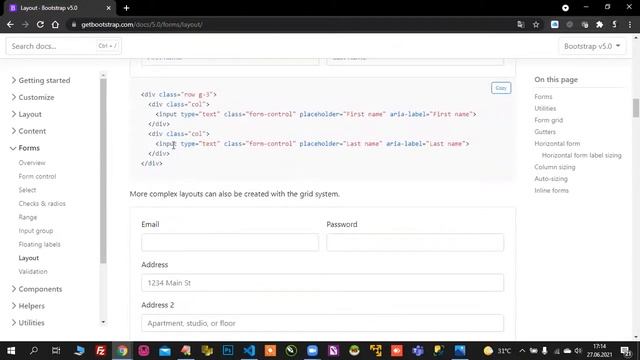This screenshot has width=640, height=360.
Task: Click the profile letter S icon
Action: (615, 24)
